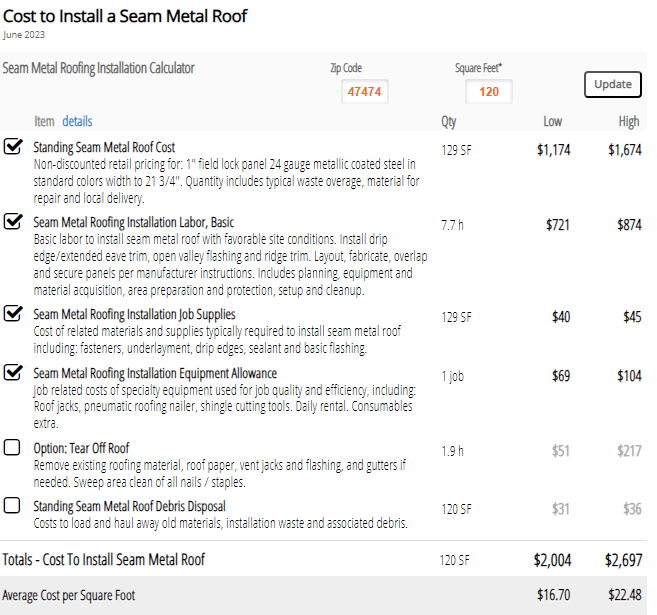This screenshot has width=657, height=615.
Task: Click the Option: Tear Off Roof title
Action: [81, 448]
